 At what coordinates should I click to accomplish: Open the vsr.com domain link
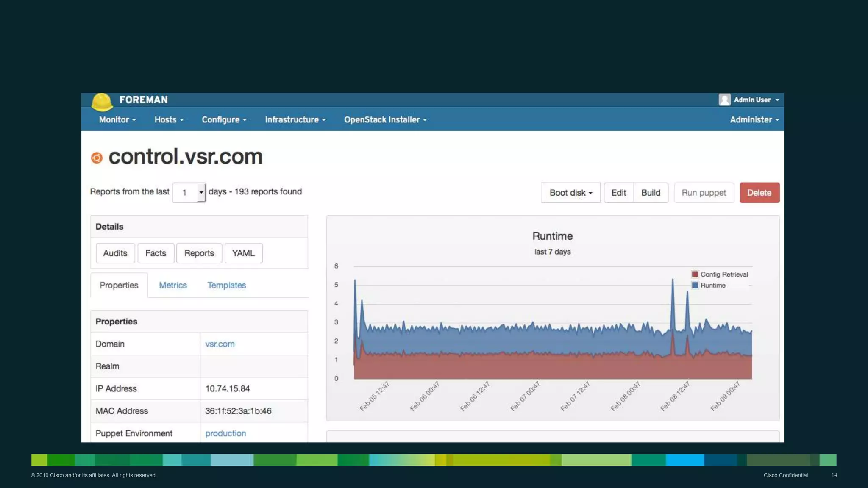coord(220,344)
